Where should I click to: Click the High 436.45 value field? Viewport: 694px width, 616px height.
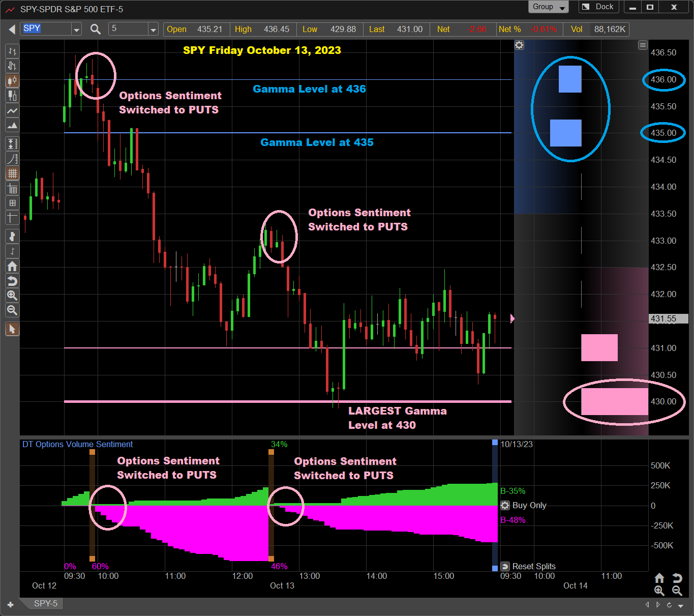coord(263,30)
